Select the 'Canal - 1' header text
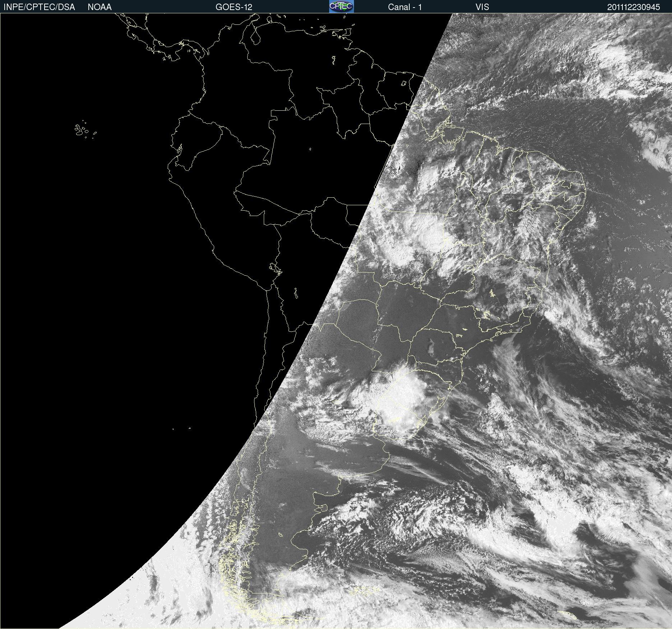672x629 pixels. tap(405, 7)
